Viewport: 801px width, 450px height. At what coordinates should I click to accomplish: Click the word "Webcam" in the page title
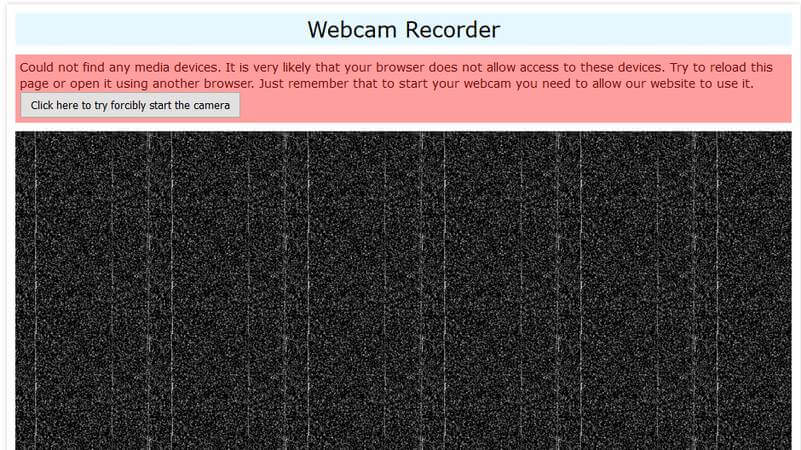click(352, 30)
